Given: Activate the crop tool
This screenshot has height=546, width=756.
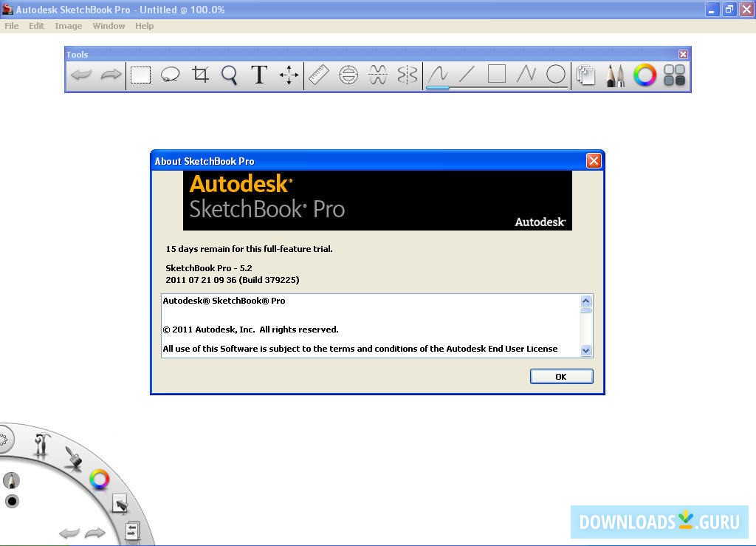Looking at the screenshot, I should (199, 75).
